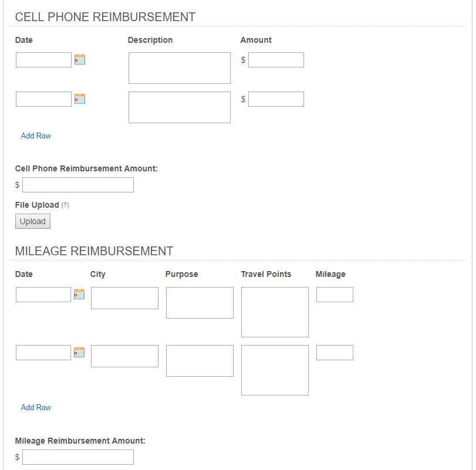Add Row in Mileage Reimbursement section

point(36,407)
